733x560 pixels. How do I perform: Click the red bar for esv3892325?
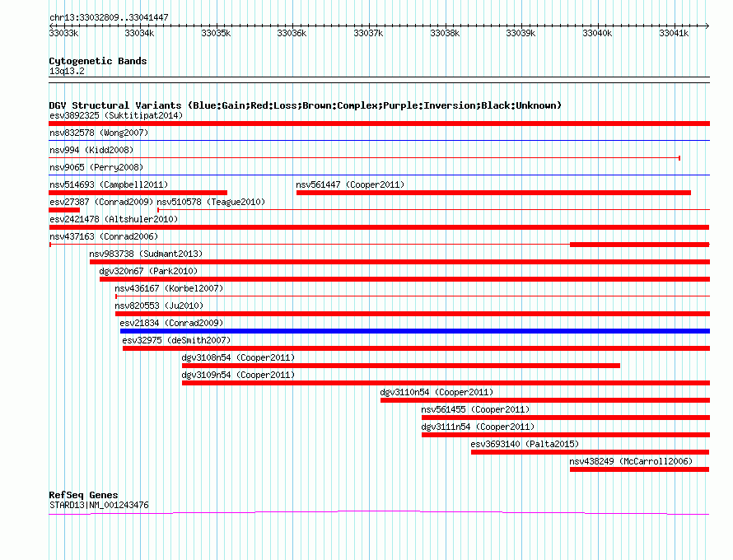pyautogui.click(x=379, y=124)
